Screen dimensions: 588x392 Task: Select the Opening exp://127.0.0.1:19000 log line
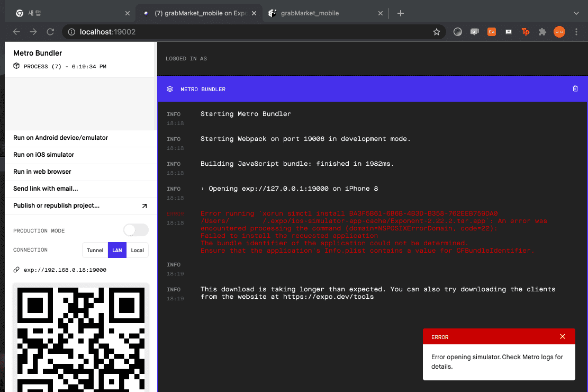tap(289, 189)
